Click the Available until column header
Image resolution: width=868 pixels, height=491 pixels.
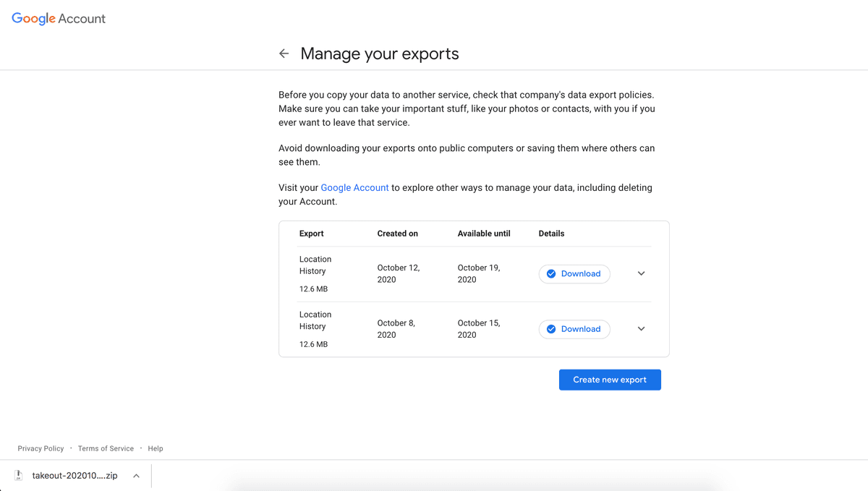[484, 234]
